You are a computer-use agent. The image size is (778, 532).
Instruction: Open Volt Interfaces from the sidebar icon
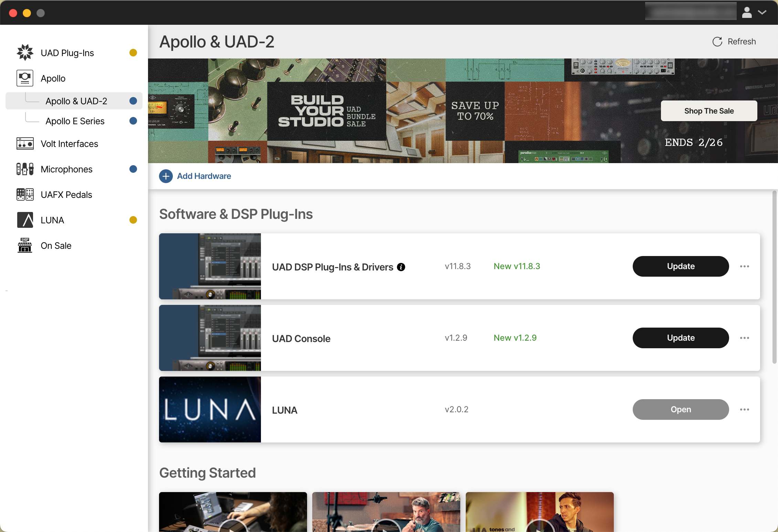coord(24,143)
